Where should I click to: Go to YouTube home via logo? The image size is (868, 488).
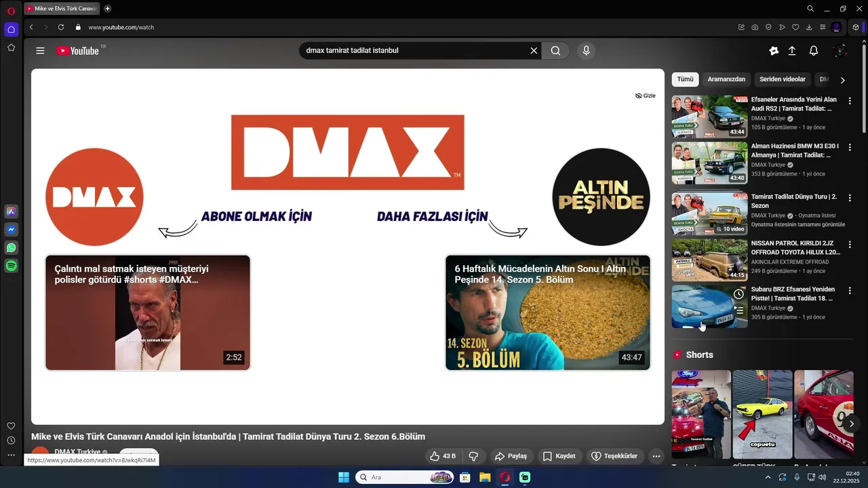coord(78,51)
